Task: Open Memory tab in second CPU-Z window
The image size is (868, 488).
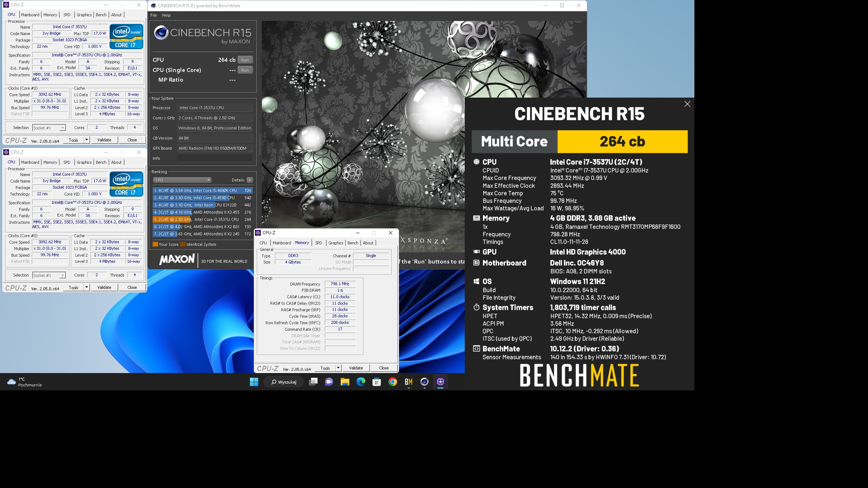Action: pyautogui.click(x=50, y=162)
